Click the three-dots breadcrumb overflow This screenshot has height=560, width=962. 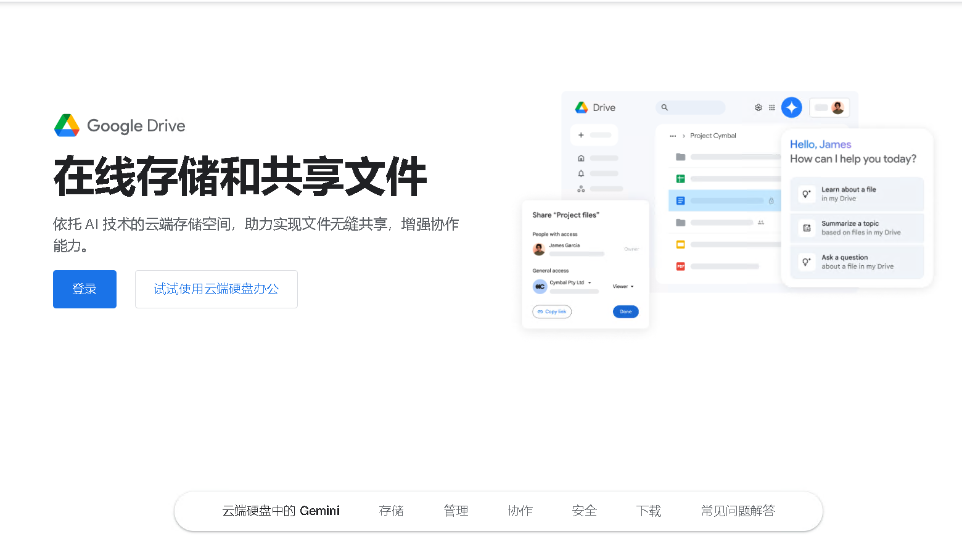673,136
